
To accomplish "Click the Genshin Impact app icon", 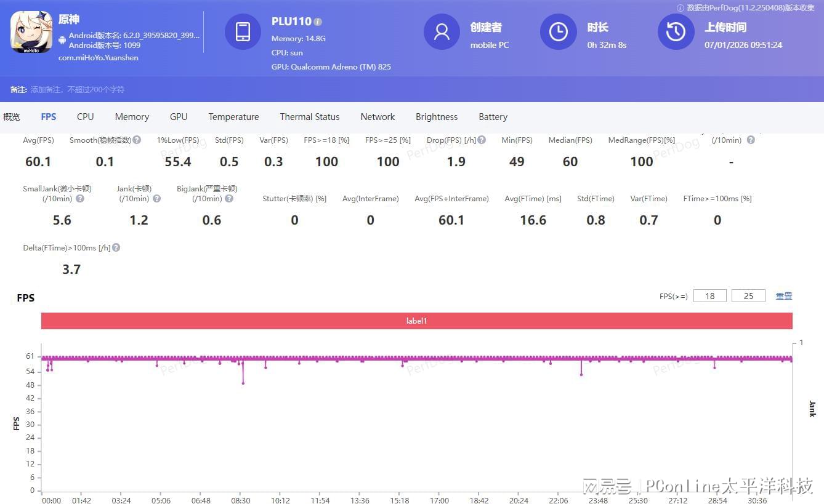I will pyautogui.click(x=31, y=32).
